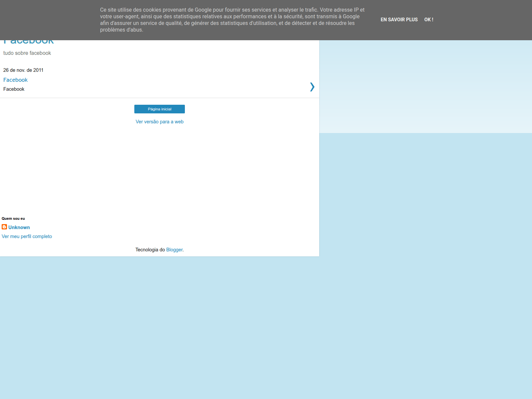Click the tudo sobre facebook subtitle text
This screenshot has height=399, width=532.
(27, 53)
